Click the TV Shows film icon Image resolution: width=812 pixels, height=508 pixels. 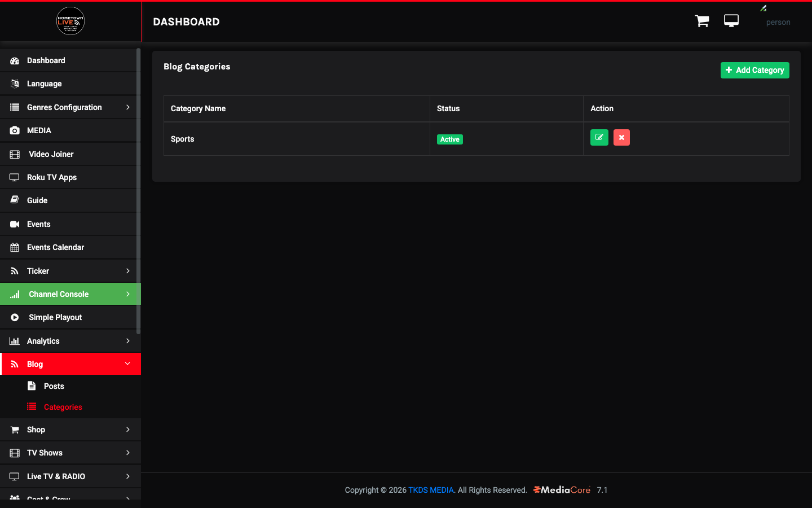point(15,453)
